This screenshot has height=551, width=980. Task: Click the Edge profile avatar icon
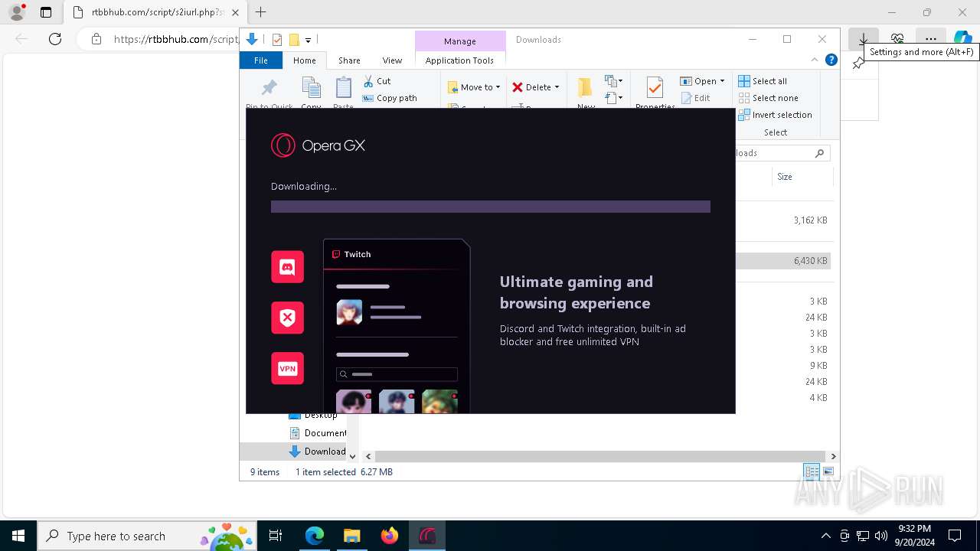(x=17, y=12)
